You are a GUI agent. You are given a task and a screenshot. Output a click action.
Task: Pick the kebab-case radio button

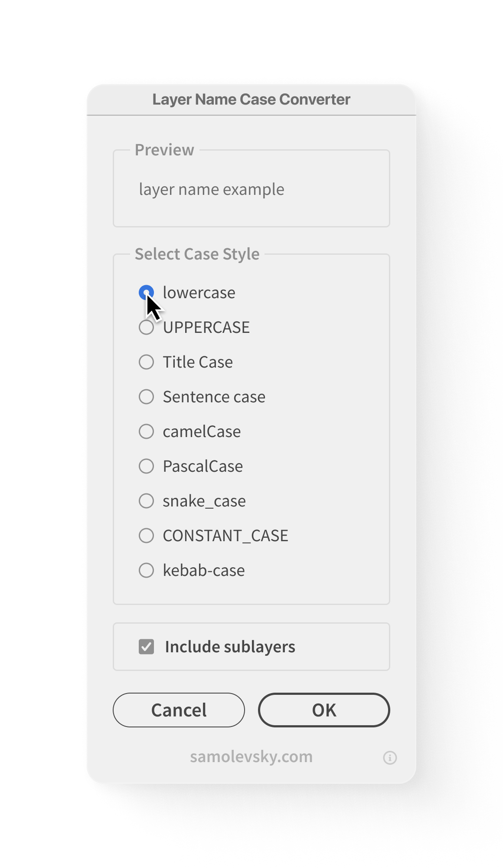coord(146,570)
